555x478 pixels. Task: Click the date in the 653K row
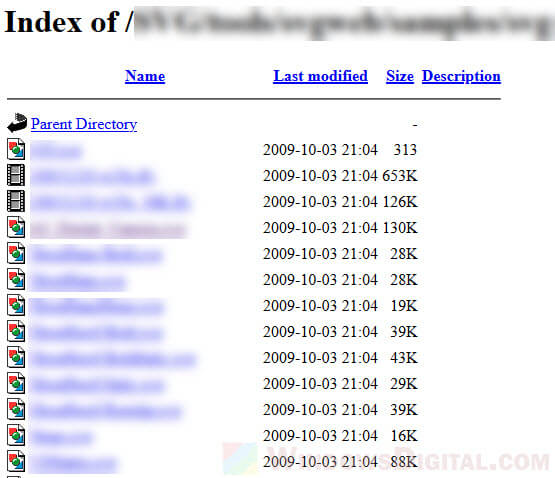coord(320,176)
